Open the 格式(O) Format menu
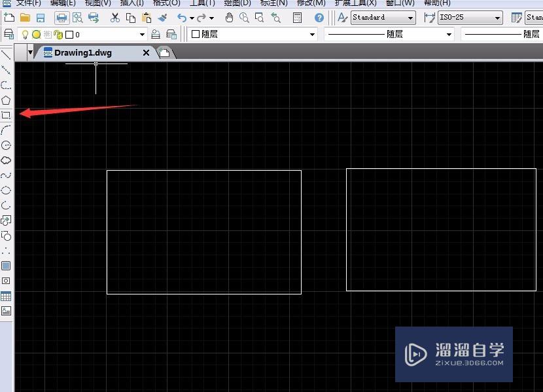Viewport: 543px width, 392px height. click(x=167, y=4)
